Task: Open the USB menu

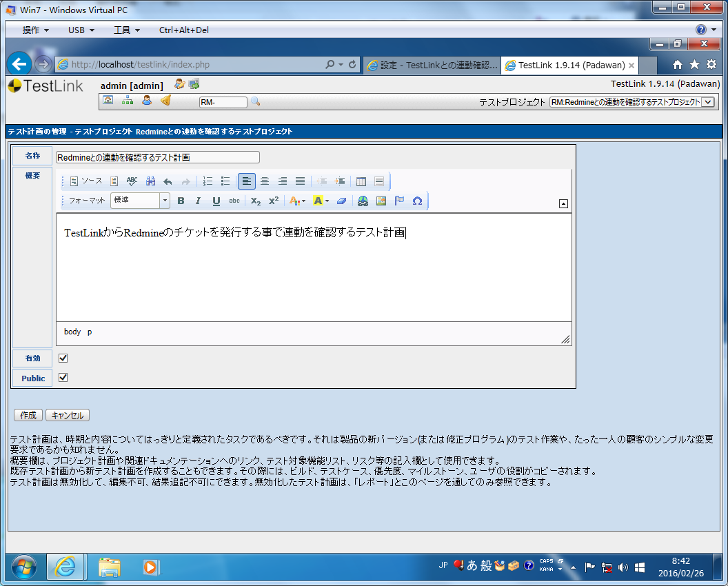Action: click(x=81, y=30)
